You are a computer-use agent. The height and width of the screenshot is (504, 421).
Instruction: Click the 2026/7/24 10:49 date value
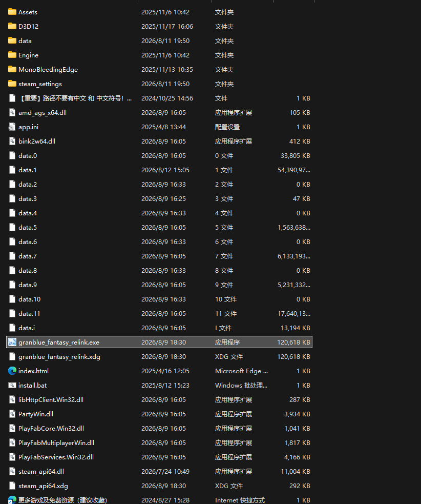click(165, 472)
